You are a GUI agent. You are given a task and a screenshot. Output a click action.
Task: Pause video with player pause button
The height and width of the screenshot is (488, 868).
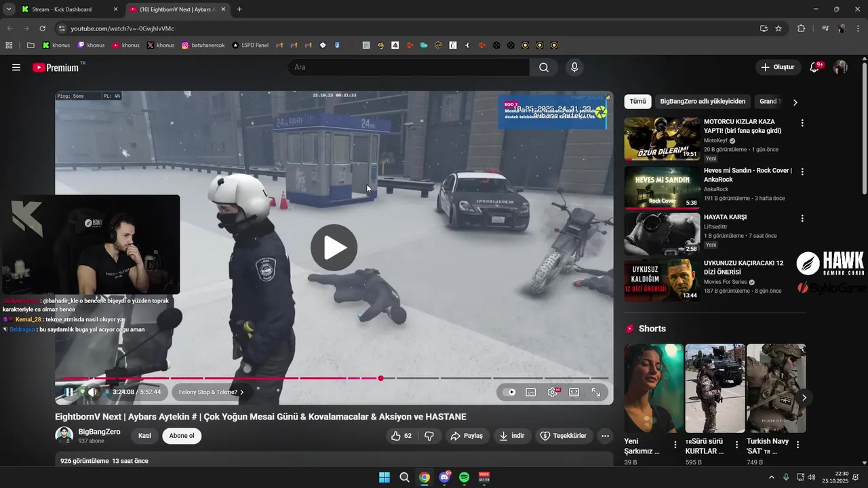click(x=68, y=392)
